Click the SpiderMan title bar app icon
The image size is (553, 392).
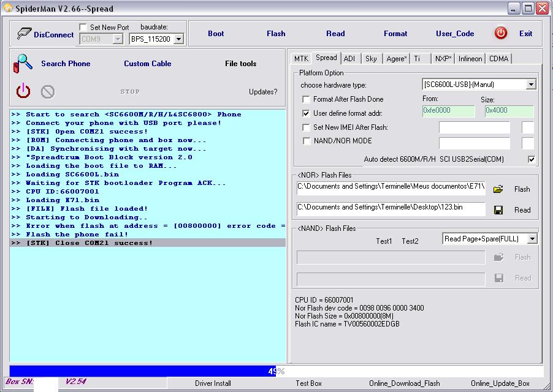pos(8,9)
